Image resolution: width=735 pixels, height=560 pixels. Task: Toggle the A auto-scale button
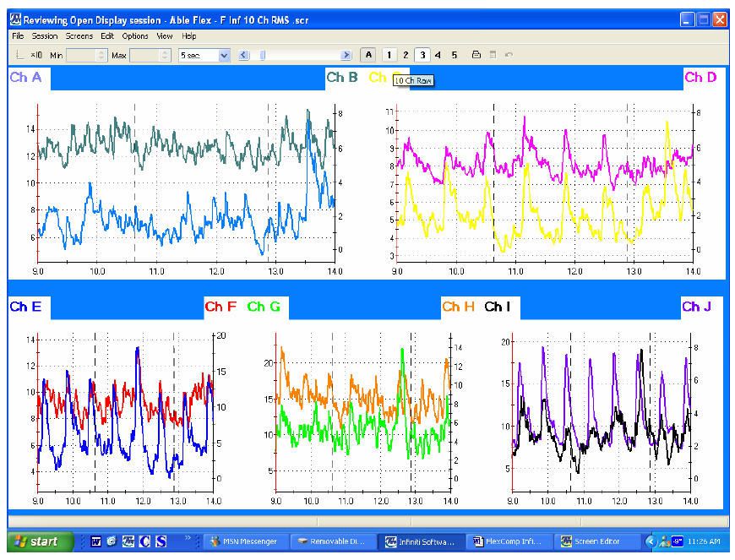[368, 55]
